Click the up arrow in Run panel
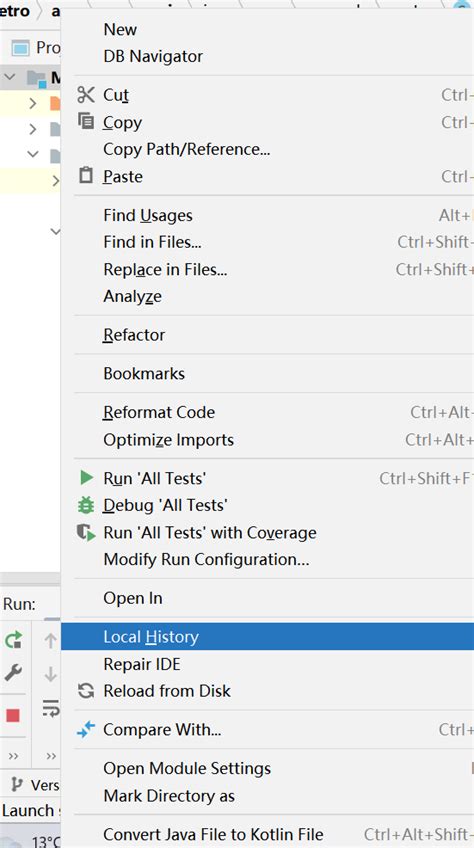Screen dimensions: 474x848 coord(50,641)
